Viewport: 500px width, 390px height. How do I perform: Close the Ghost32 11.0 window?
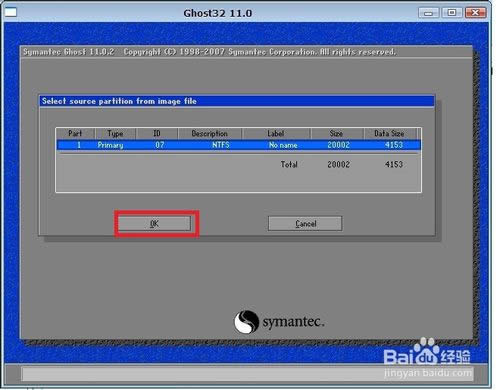pos(476,13)
